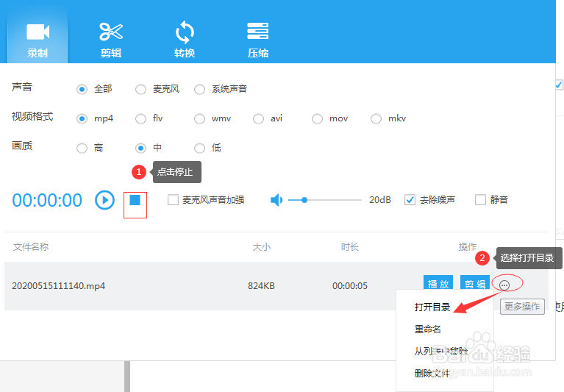The width and height of the screenshot is (564, 392).
Task: Enable 麦克风声音加强 checkbox
Action: pos(173,199)
